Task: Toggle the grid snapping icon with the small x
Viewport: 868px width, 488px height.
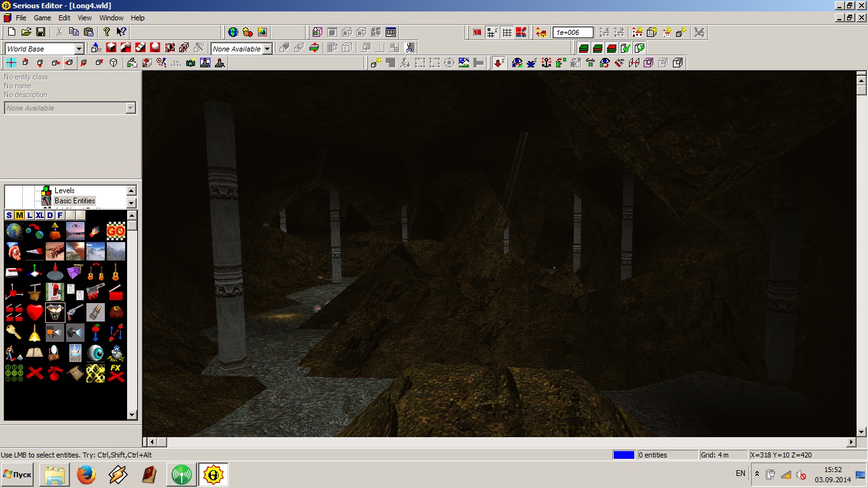Action: point(492,32)
